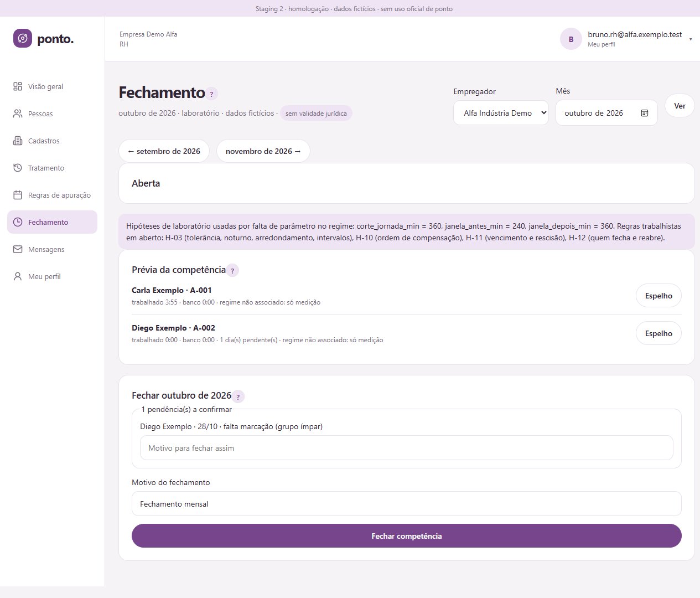Open Espelho for Carla Exemplo

(x=658, y=296)
